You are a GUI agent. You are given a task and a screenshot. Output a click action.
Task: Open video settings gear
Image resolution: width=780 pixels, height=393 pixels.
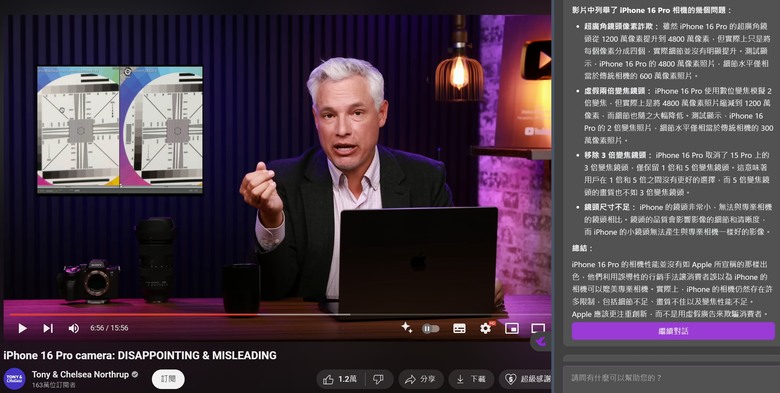tap(486, 328)
